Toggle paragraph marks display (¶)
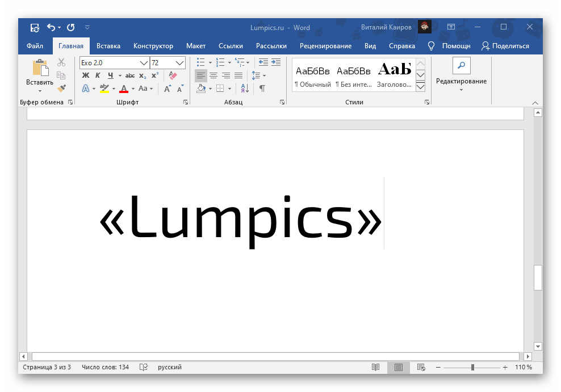Image resolution: width=561 pixels, height=392 pixels. (x=262, y=88)
